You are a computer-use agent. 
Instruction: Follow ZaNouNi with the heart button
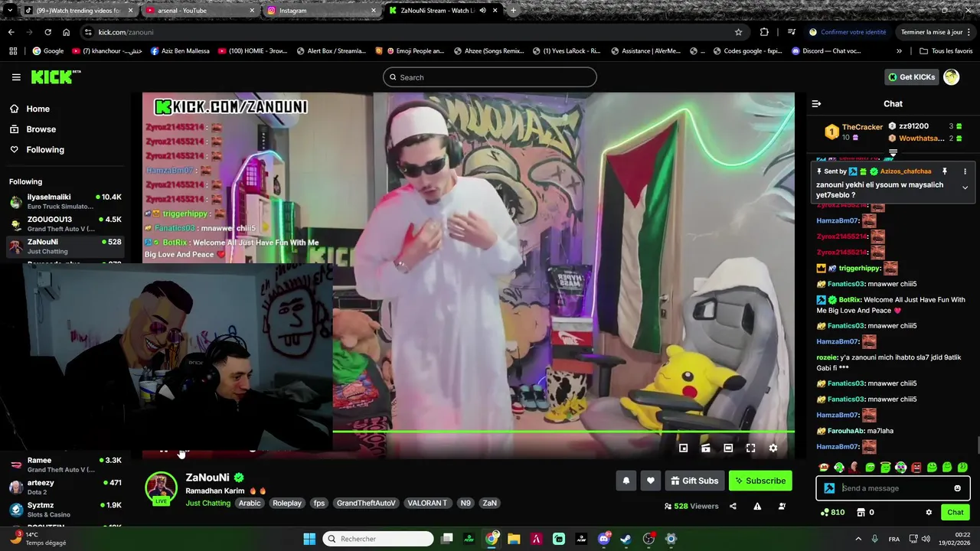coord(651,481)
